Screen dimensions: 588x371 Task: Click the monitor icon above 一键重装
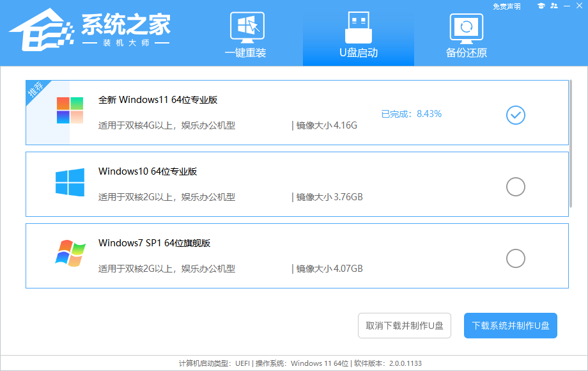click(245, 24)
